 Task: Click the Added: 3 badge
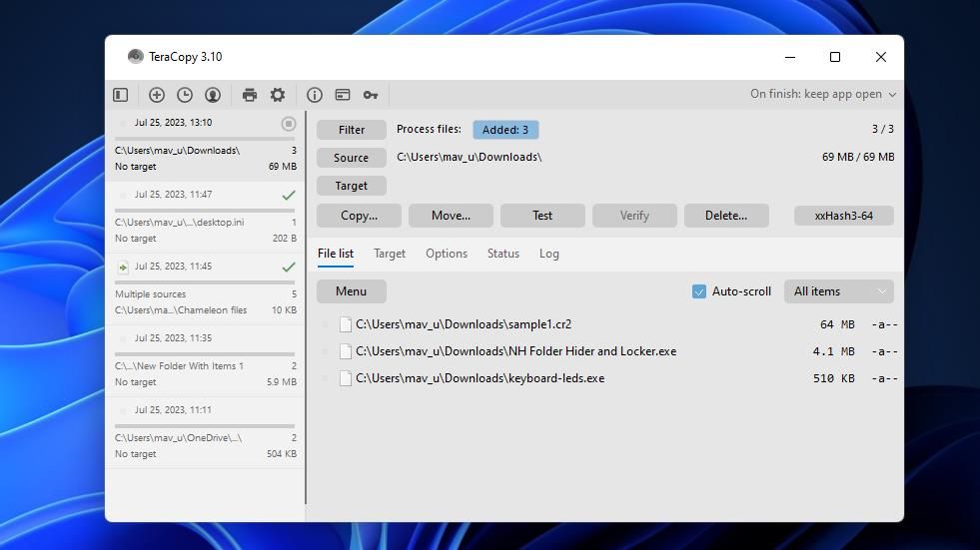pyautogui.click(x=505, y=130)
